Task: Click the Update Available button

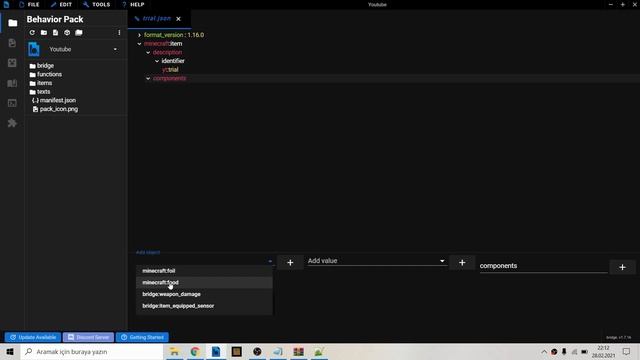Action: coord(33,337)
